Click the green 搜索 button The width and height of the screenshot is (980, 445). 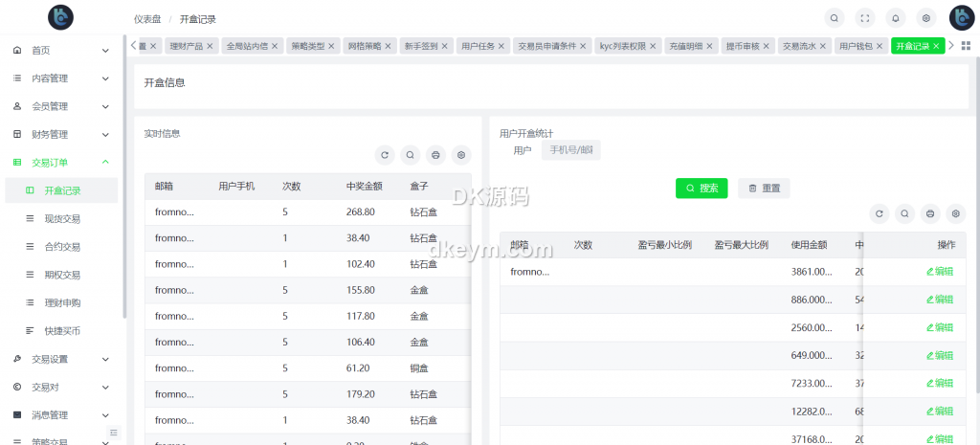(x=702, y=189)
